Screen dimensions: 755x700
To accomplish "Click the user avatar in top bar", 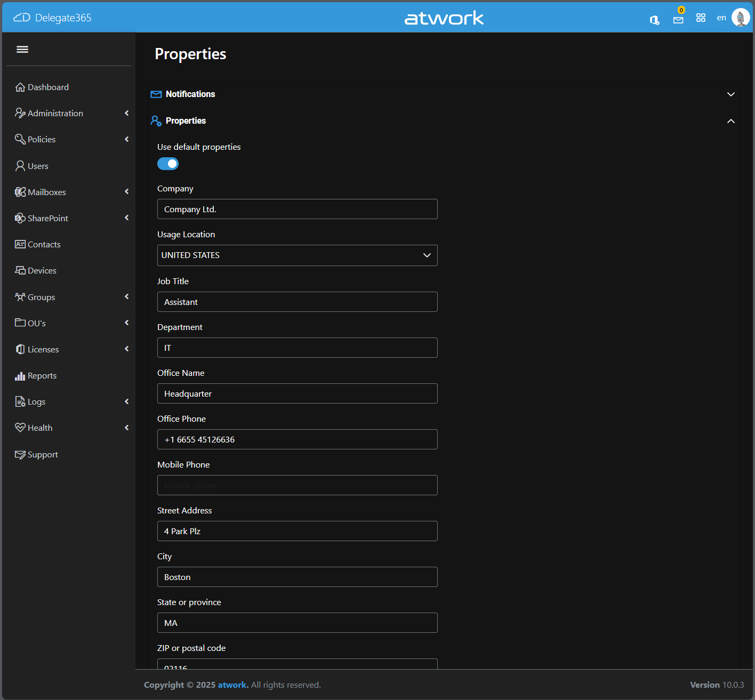I will (741, 18).
